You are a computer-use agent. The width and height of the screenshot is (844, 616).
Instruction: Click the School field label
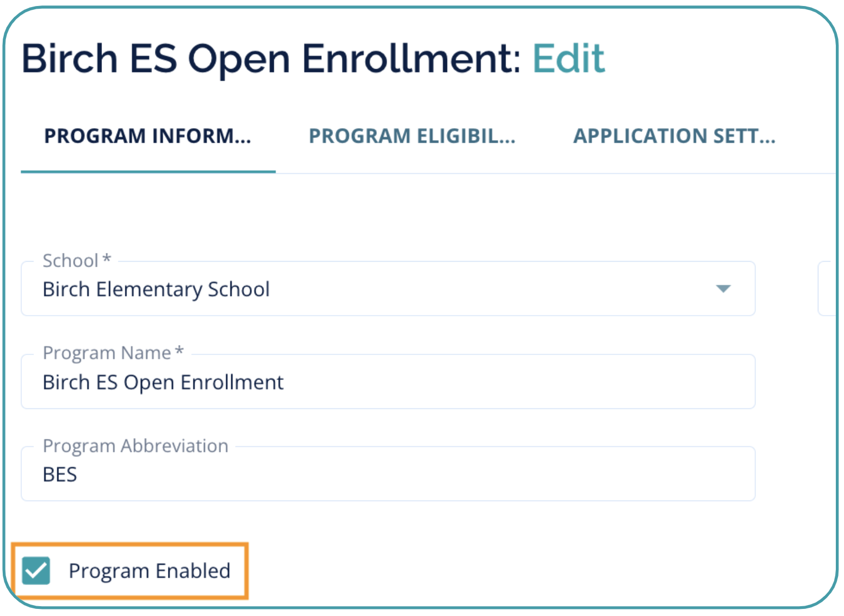[70, 261]
